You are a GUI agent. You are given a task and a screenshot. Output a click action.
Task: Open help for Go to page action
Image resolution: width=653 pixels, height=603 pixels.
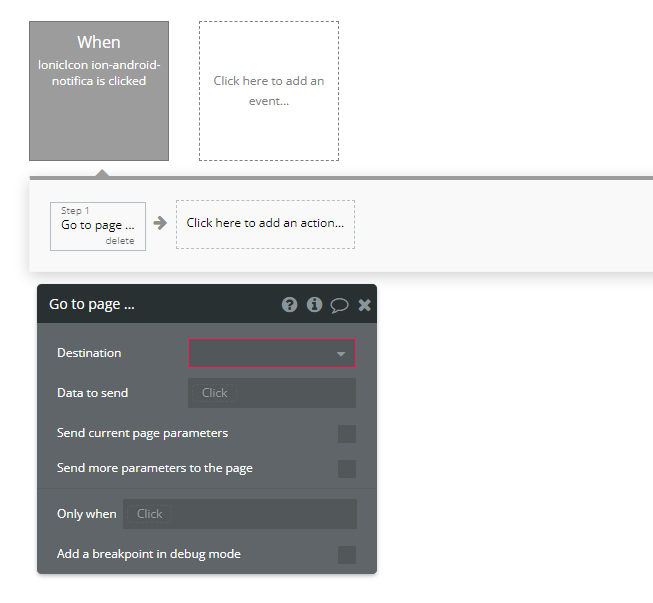coord(289,304)
